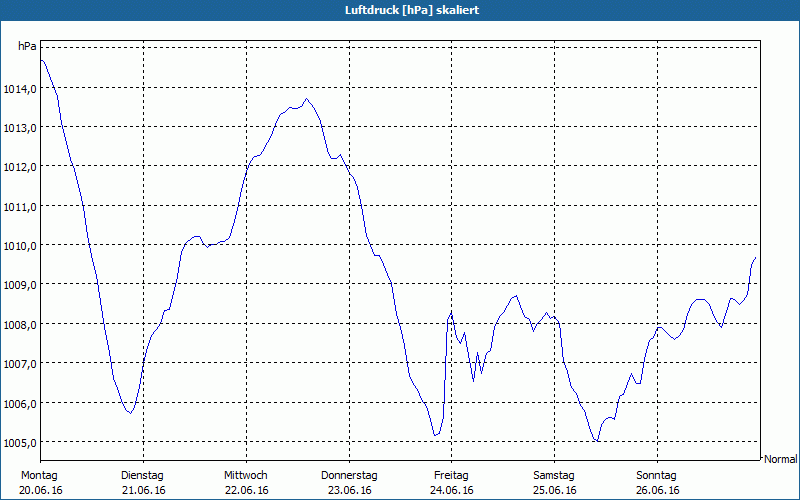800x500 pixels.
Task: Click the hPa unit label
Action: coord(27,46)
